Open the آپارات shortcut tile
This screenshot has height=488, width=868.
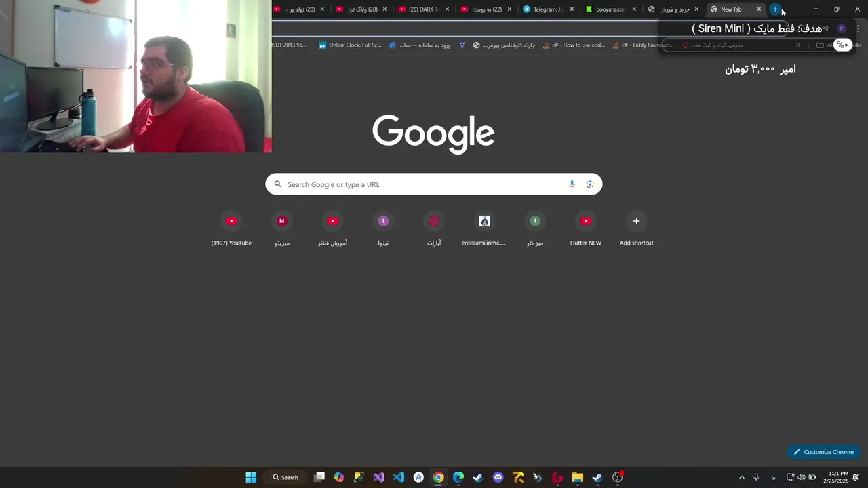point(434,230)
